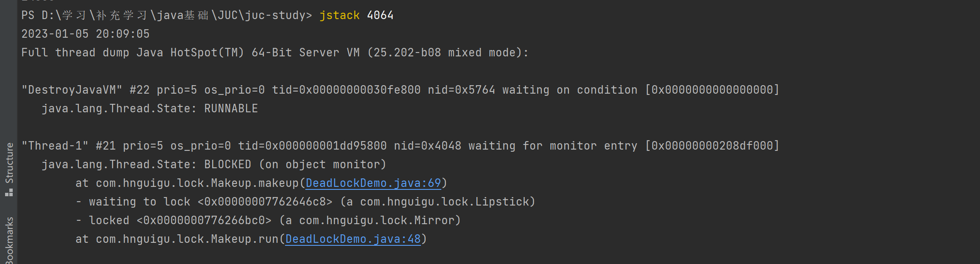Image resolution: width=980 pixels, height=264 pixels.
Task: Follow the DeadLockDemo.java:48 link
Action: (x=353, y=239)
